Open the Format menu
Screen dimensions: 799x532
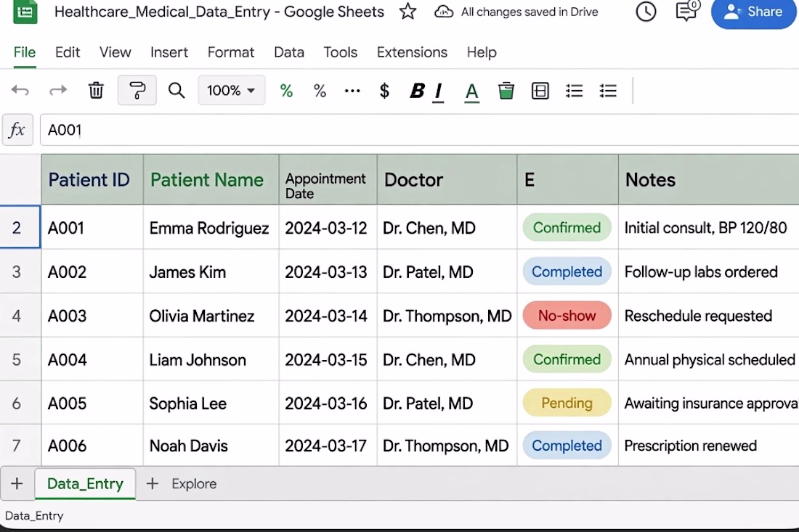[231, 52]
